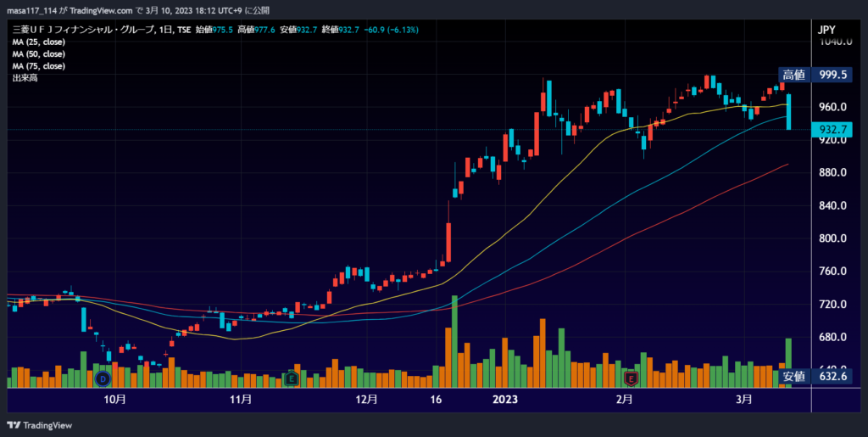
Task: Click the 11月 label on time axis
Action: pyautogui.click(x=241, y=400)
